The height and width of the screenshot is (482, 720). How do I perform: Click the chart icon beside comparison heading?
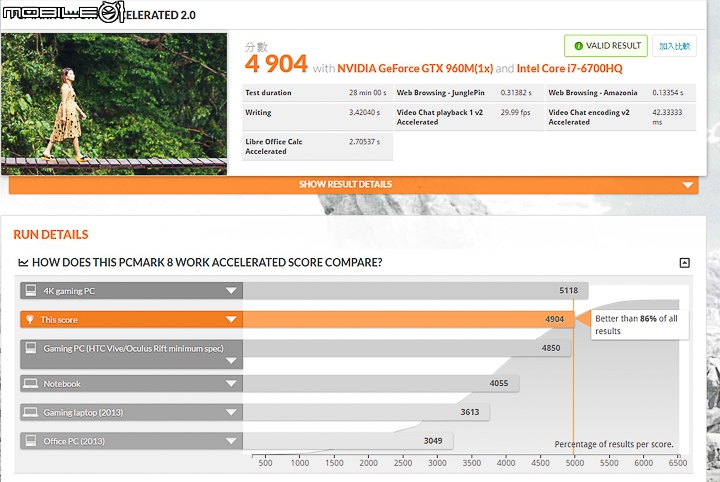(23, 263)
